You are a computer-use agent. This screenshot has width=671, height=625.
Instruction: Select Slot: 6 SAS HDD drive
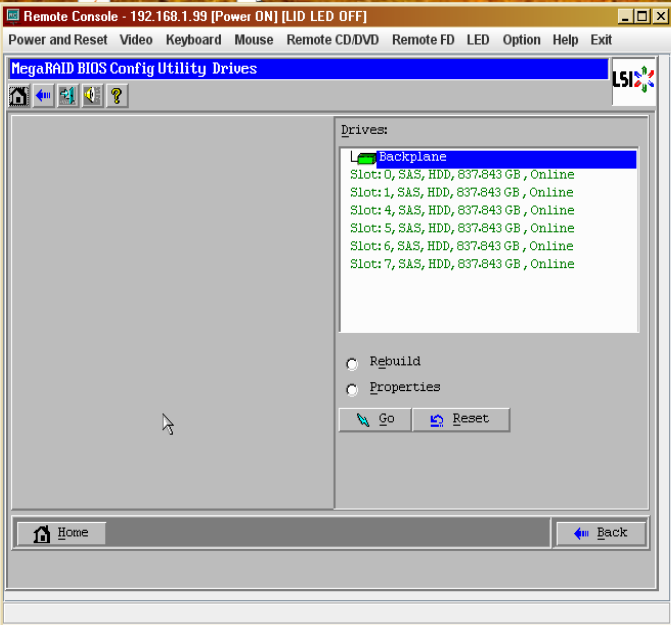coord(462,246)
